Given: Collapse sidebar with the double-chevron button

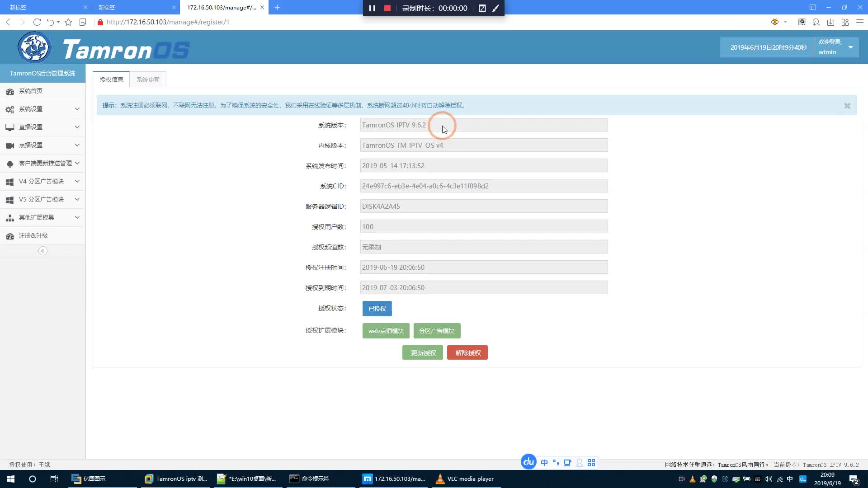Looking at the screenshot, I should 42,251.
